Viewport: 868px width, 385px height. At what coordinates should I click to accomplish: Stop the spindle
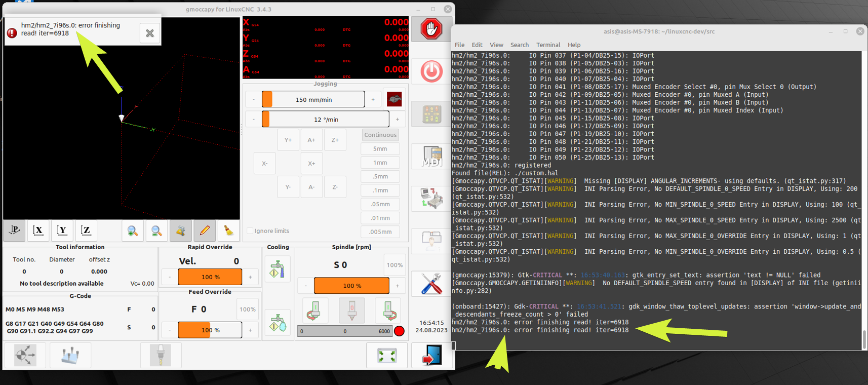[352, 310]
